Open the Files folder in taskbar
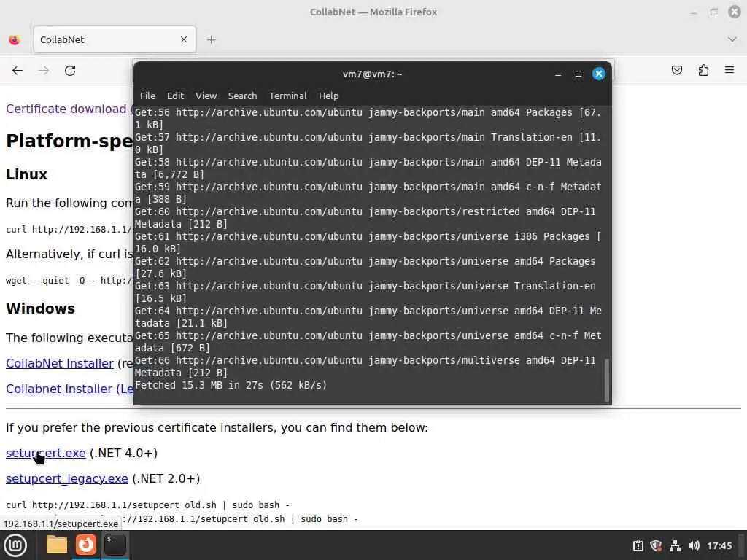Viewport: 747px width, 560px height. coord(57,545)
